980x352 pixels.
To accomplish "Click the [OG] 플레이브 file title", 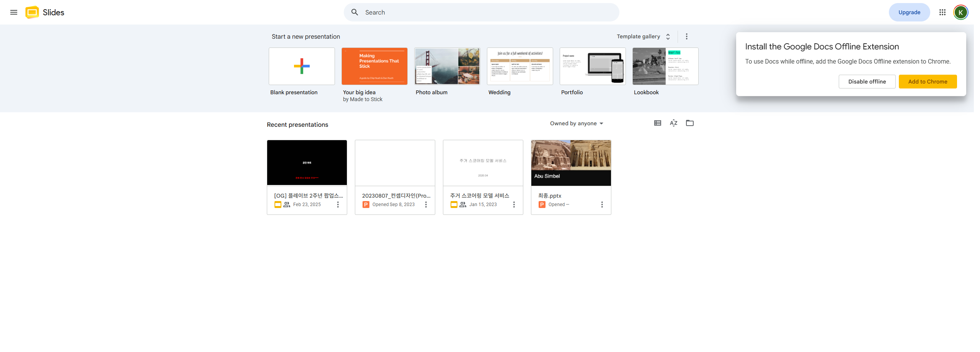I will (309, 196).
